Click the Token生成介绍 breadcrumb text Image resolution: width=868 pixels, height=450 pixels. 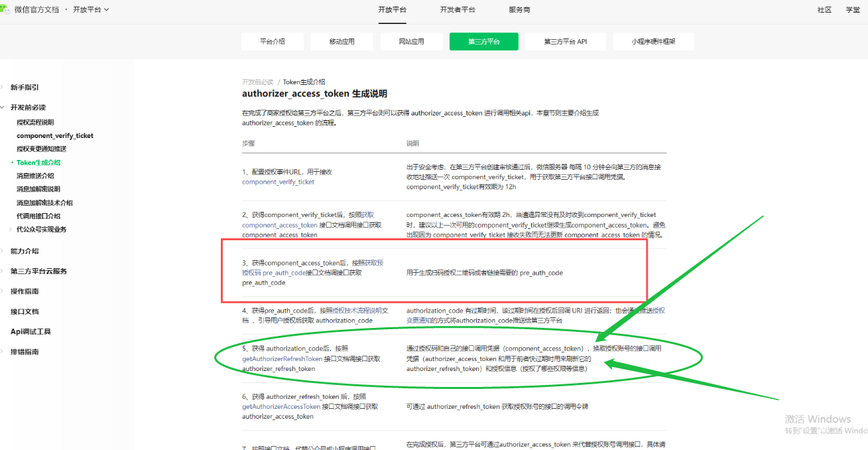coord(304,82)
